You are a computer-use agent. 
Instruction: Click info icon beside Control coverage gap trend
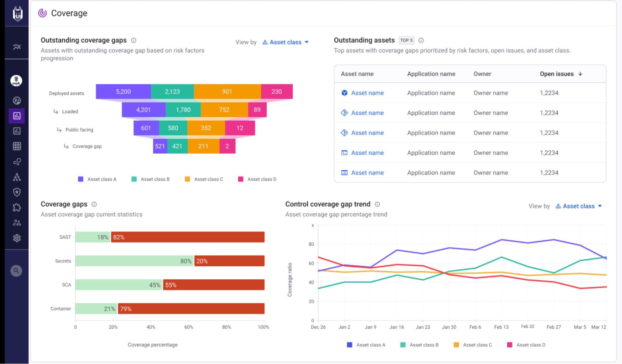point(377,204)
